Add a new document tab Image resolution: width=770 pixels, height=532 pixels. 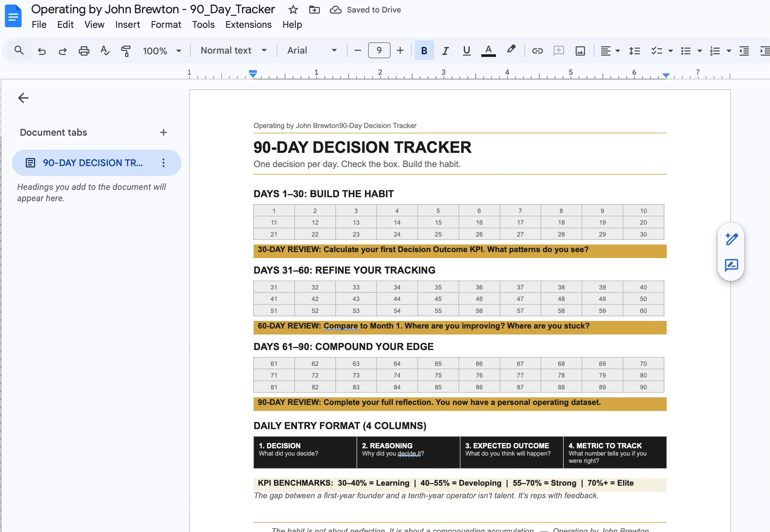tap(163, 132)
